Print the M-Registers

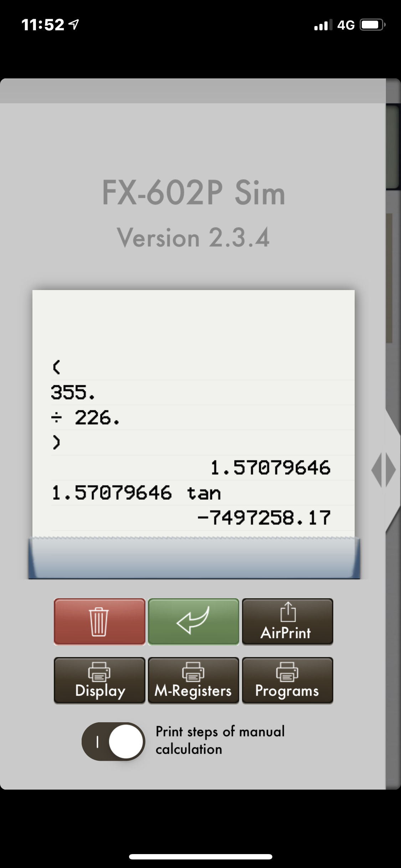pyautogui.click(x=194, y=681)
